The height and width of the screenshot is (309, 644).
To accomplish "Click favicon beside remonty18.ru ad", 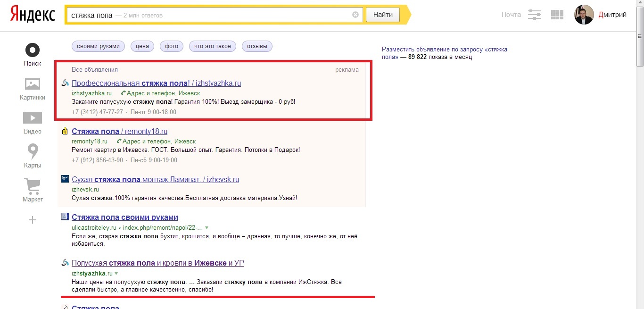I will [65, 132].
